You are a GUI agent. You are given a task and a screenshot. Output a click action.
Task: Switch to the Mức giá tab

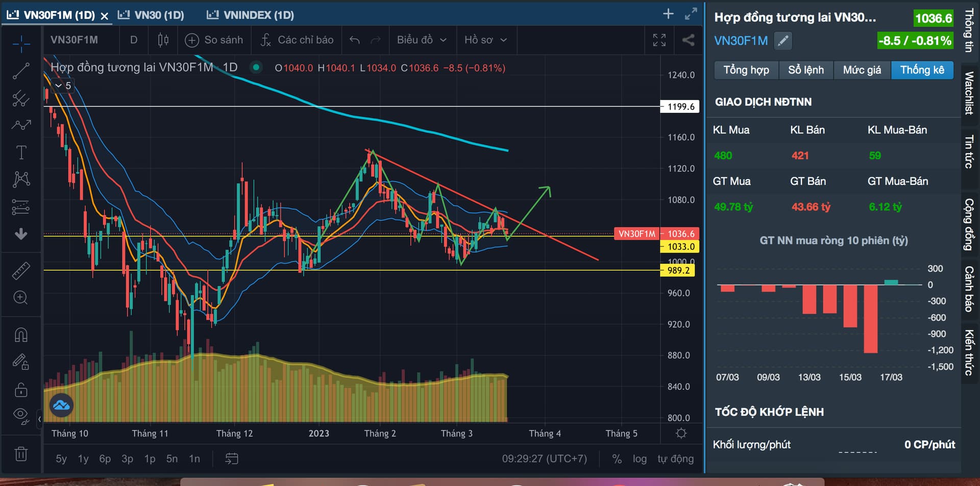click(862, 70)
